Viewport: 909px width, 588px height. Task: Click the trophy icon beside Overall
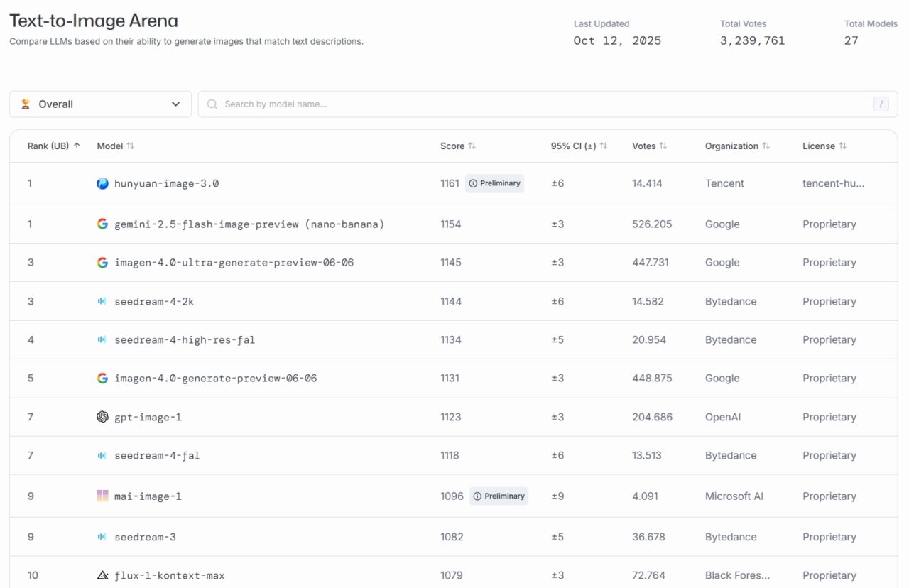[x=26, y=104]
